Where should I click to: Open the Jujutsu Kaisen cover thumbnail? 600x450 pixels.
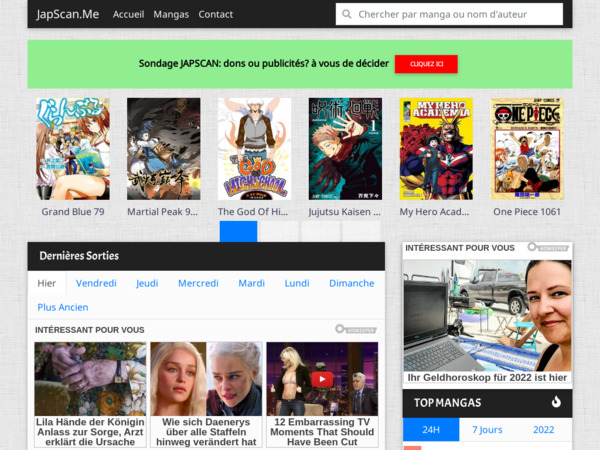pos(345,149)
